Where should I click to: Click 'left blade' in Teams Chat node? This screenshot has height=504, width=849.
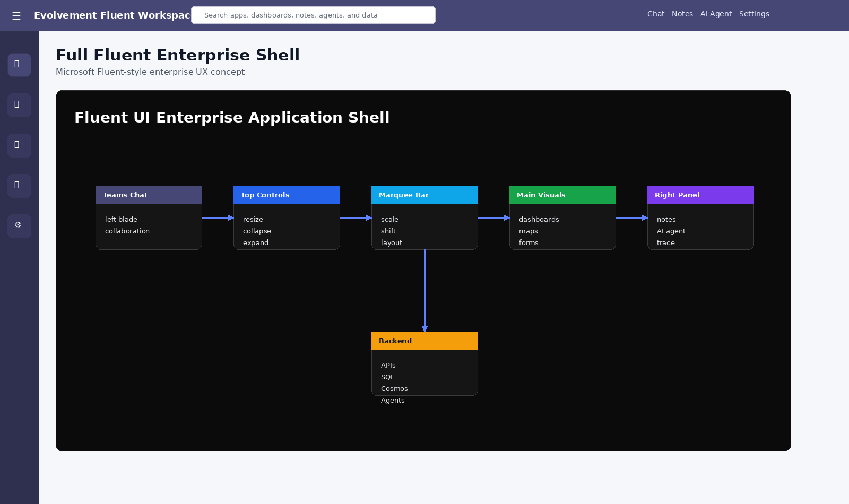(x=121, y=219)
